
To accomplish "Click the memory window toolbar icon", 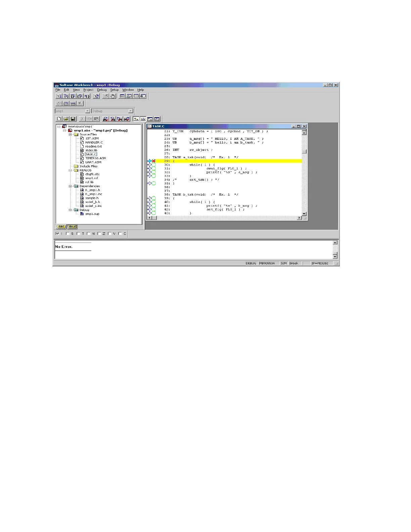I will 136,96.
